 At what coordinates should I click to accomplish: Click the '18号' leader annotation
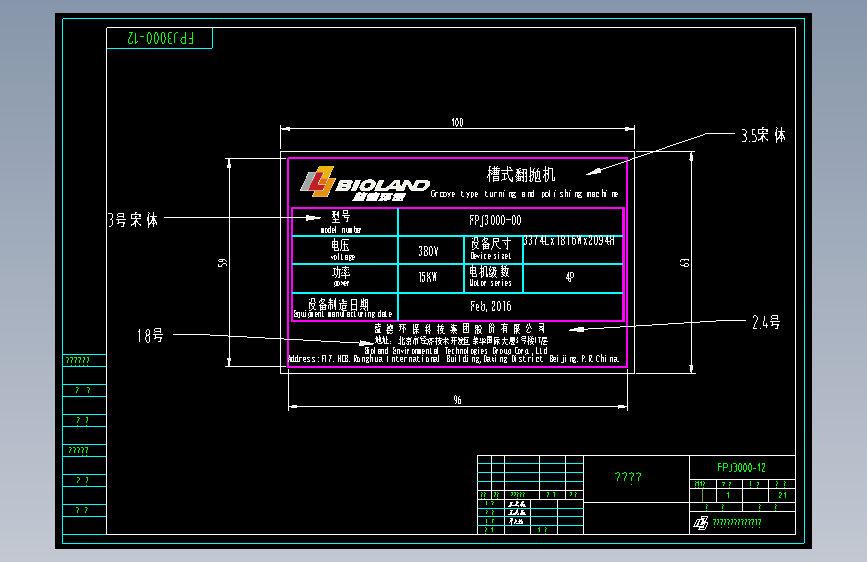(150, 335)
